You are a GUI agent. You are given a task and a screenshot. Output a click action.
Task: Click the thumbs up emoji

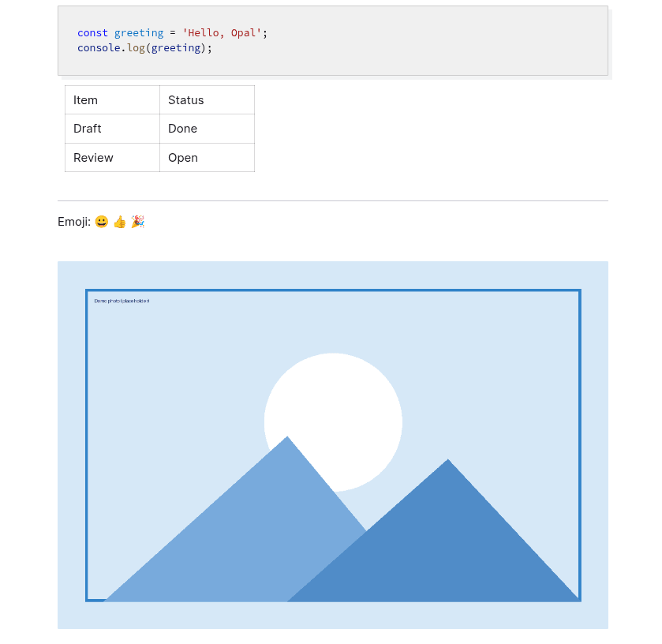point(120,222)
